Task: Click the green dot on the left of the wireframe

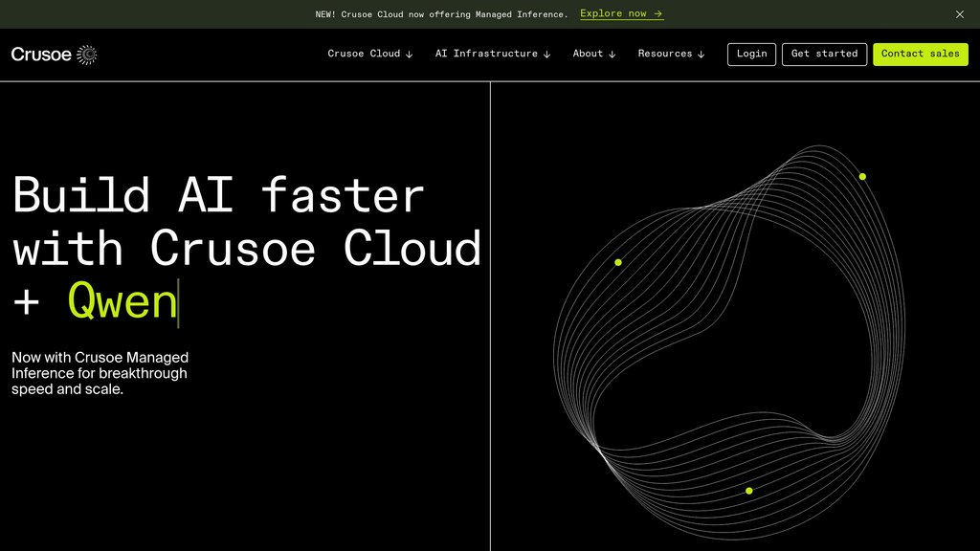Action: pos(618,261)
